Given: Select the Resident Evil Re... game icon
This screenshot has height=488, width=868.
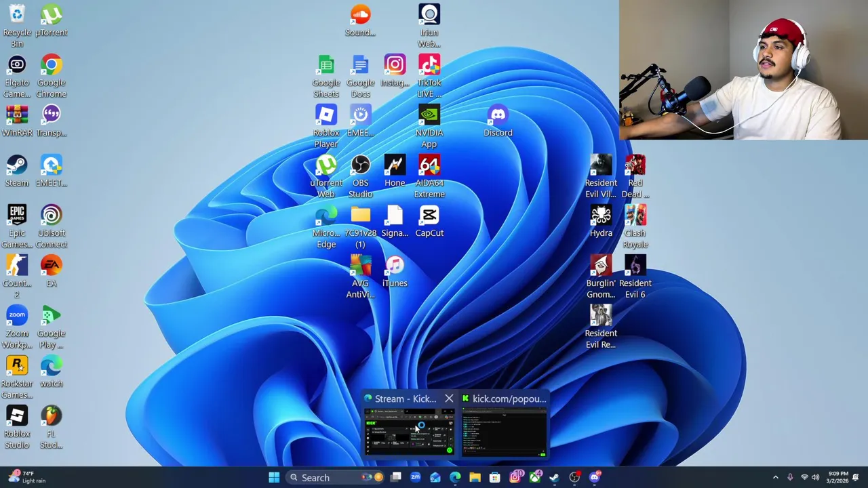Looking at the screenshot, I should coord(601,327).
